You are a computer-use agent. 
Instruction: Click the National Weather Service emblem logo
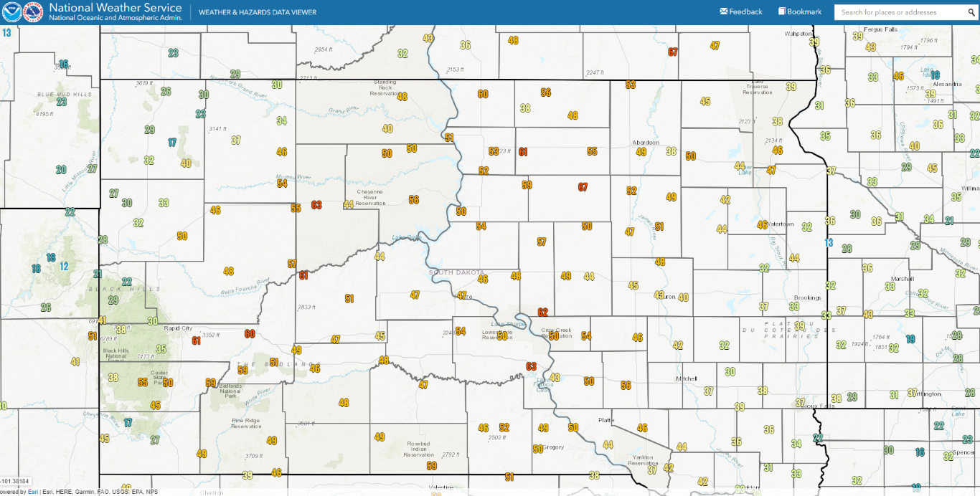coord(33,12)
